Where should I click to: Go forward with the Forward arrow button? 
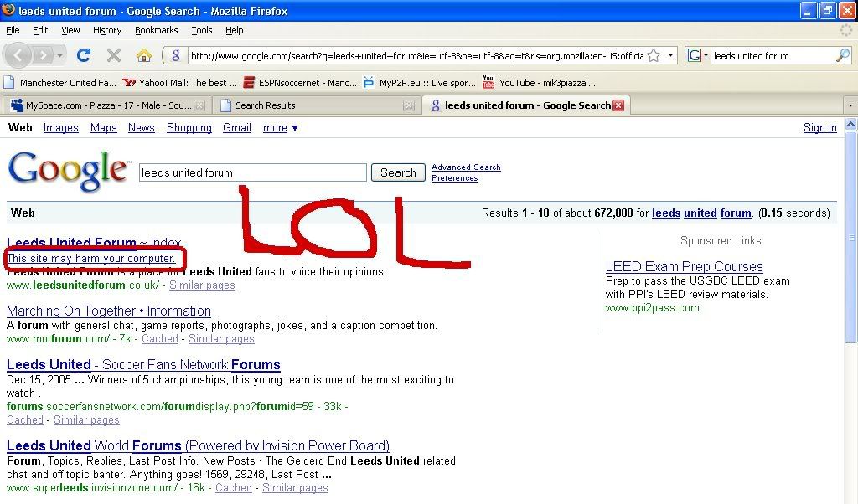pos(43,55)
